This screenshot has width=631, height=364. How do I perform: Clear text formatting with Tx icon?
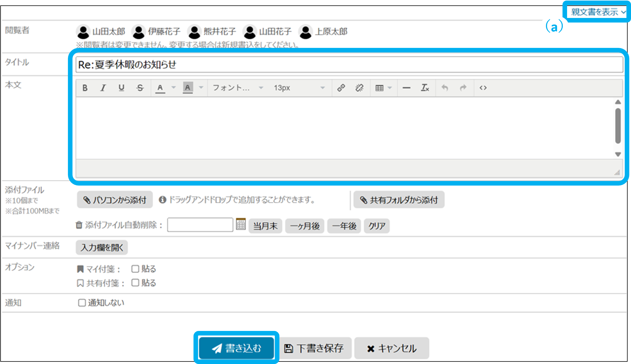(425, 88)
